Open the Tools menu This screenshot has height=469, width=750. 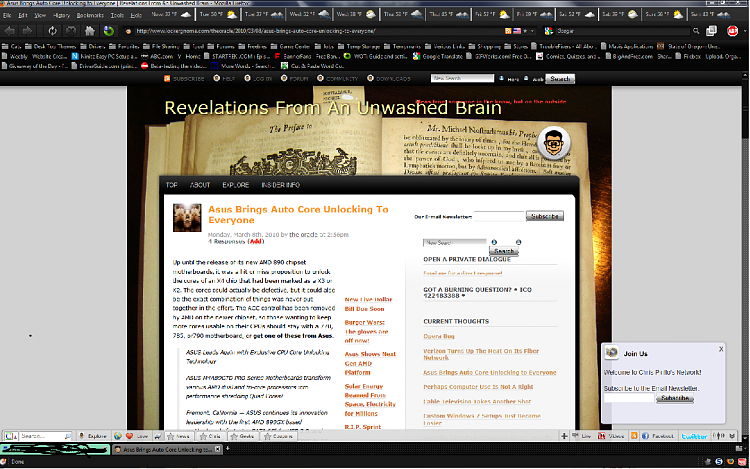(x=117, y=15)
